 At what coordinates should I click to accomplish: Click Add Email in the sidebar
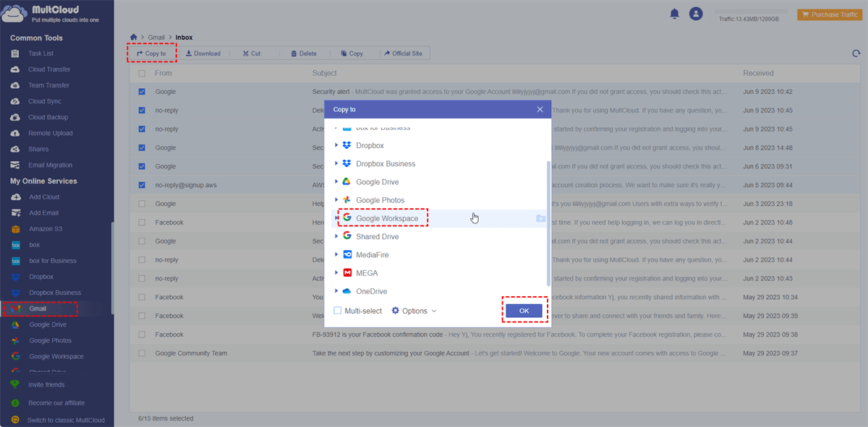pyautogui.click(x=43, y=213)
